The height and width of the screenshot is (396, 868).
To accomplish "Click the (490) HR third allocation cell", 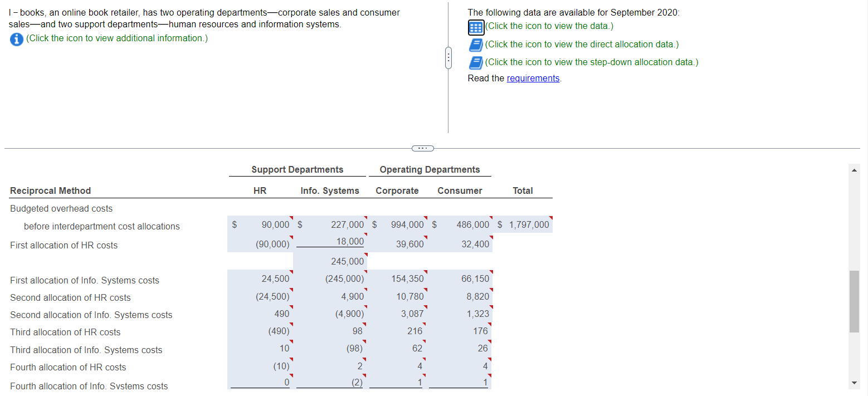I will (260, 331).
